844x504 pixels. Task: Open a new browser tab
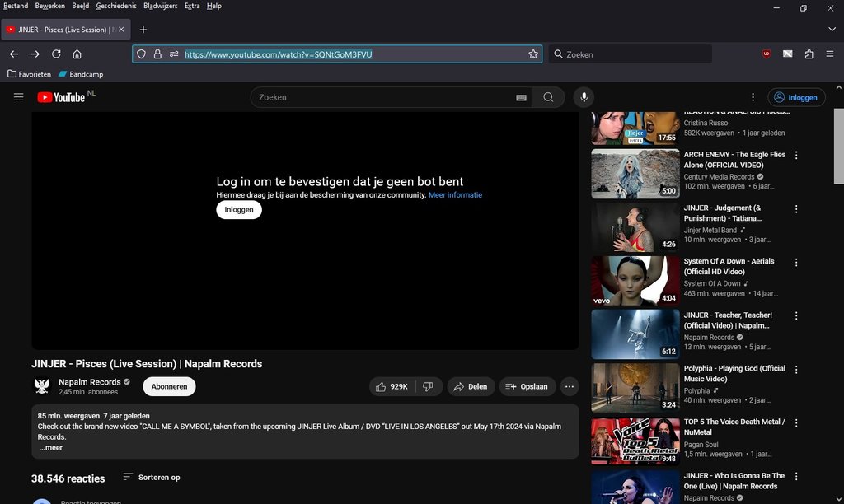143,30
